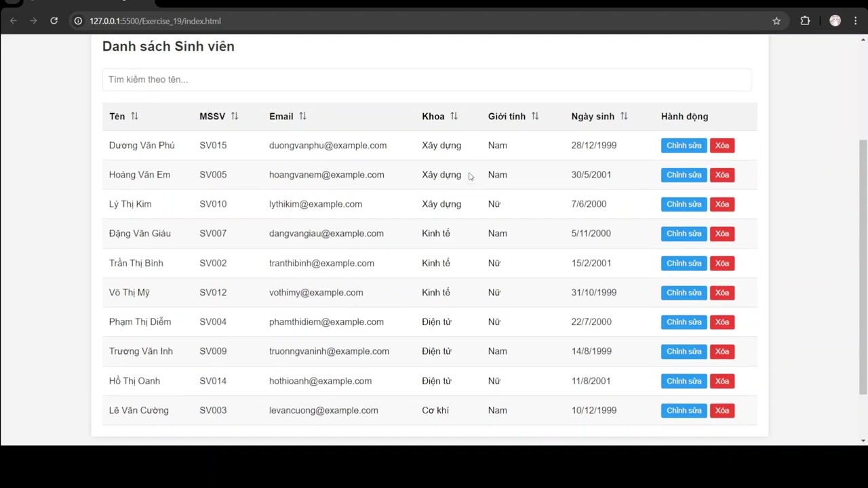Viewport: 868px width, 488px height.
Task: Click email hothioanh@example.com
Action: 320,381
